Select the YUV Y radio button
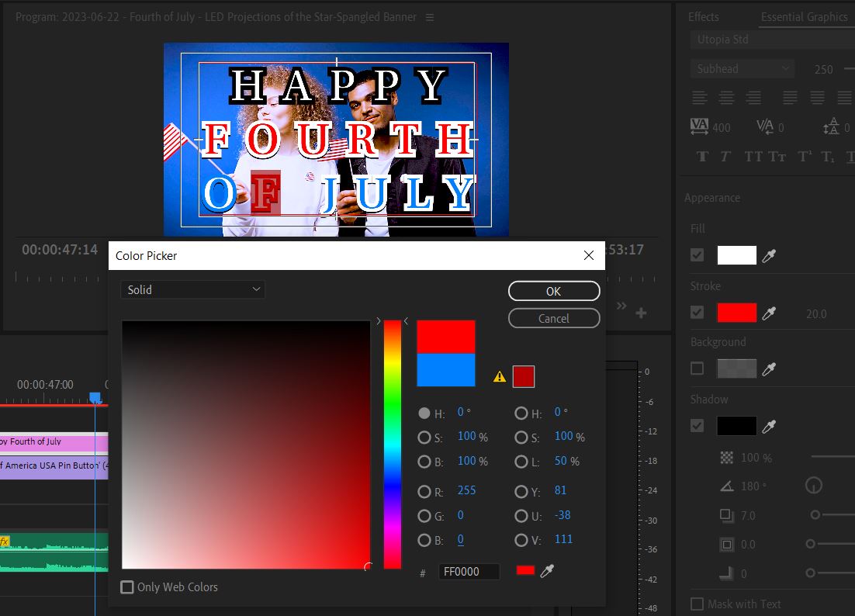This screenshot has width=855, height=616. [521, 492]
